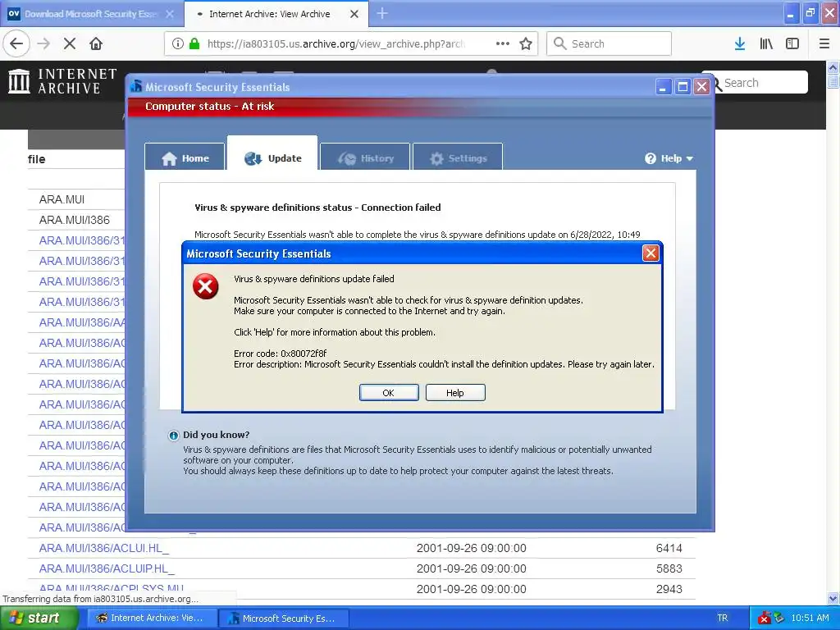Open ARA.MUI/I386/ACLUI.HL_ file link
Viewport: 840px width, 630px height.
[104, 548]
